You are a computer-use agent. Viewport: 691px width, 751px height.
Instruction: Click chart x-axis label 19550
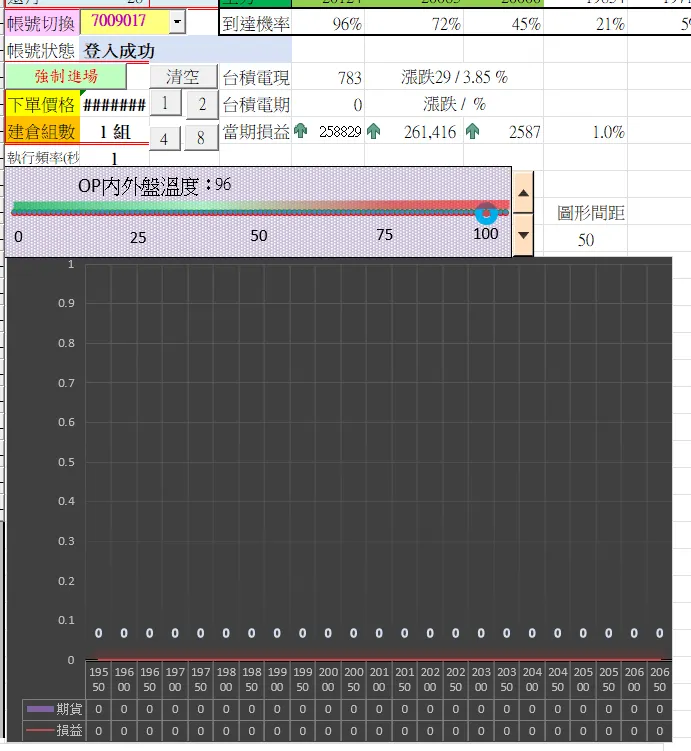99,679
